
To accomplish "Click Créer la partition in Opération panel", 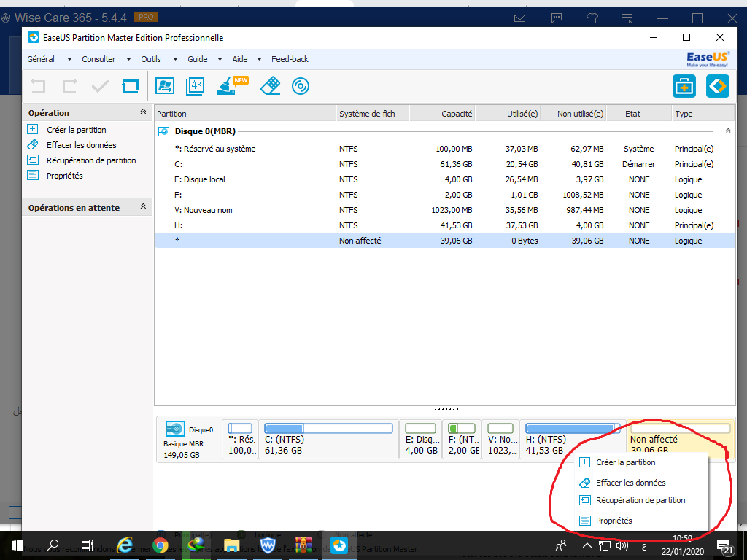I will coord(76,130).
